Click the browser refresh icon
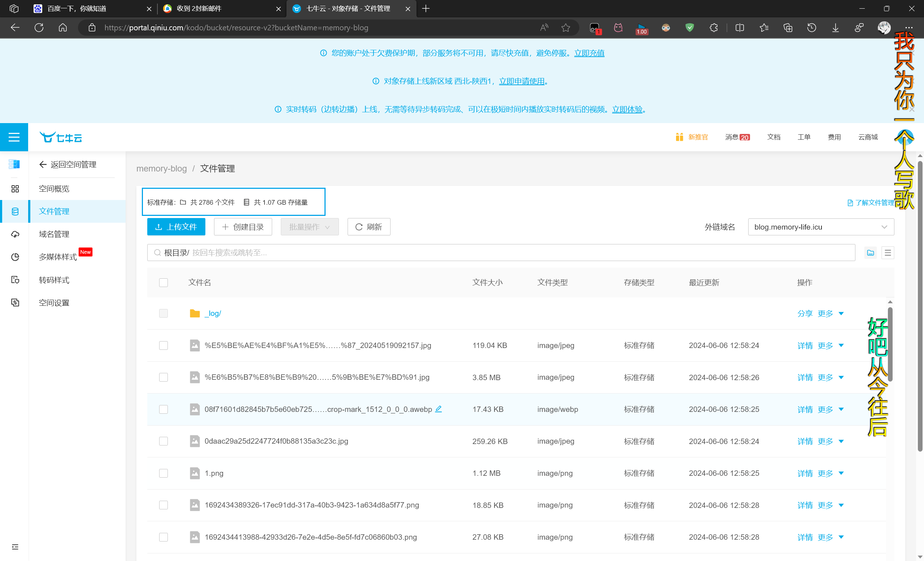This screenshot has width=924, height=561. [39, 27]
